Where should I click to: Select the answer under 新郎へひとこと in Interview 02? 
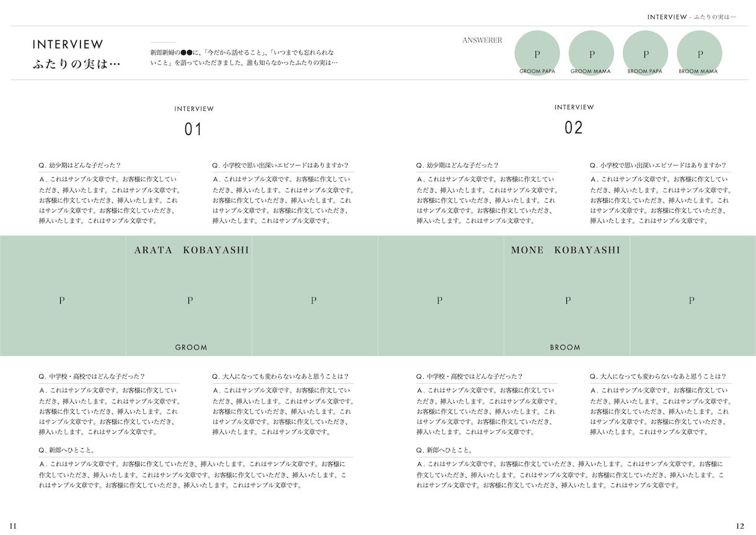pos(570,474)
